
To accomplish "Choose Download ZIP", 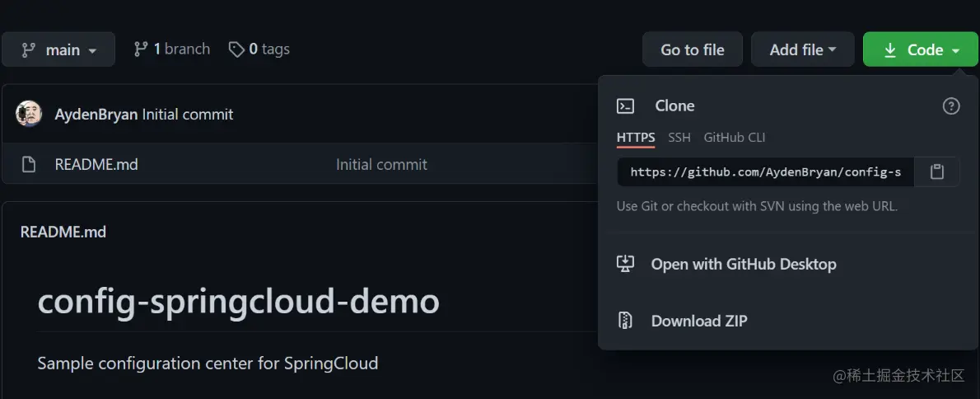I will pos(699,321).
